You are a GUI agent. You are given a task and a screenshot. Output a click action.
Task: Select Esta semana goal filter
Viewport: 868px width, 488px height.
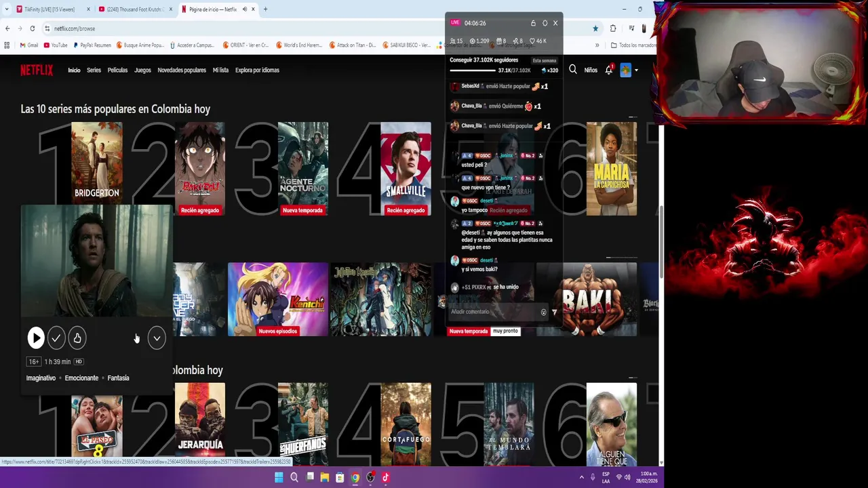click(x=544, y=60)
